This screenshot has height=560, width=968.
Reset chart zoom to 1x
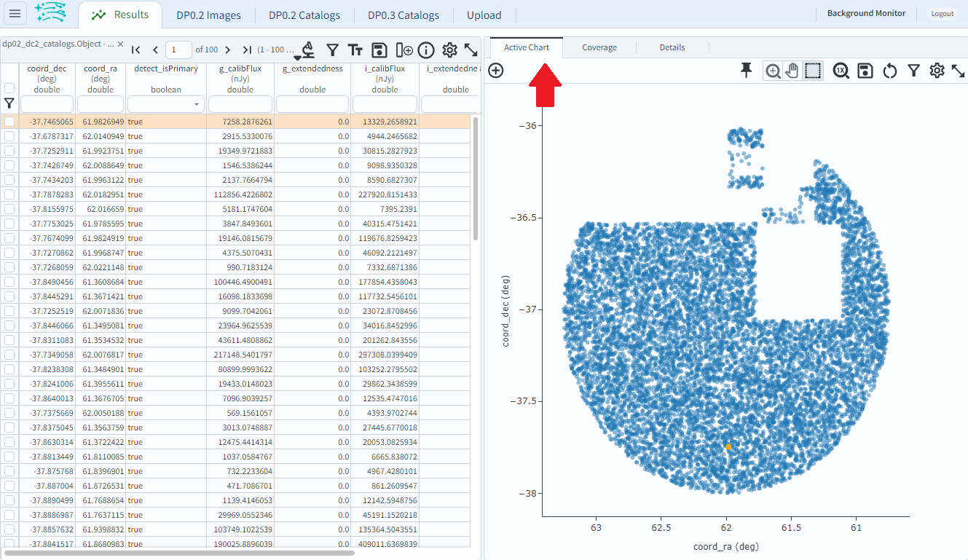pos(841,71)
